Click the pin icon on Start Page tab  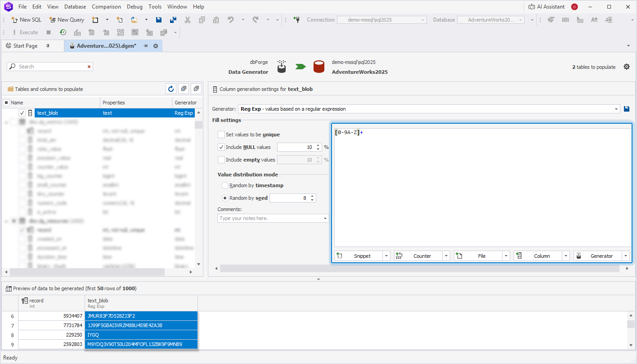[x=48, y=46]
